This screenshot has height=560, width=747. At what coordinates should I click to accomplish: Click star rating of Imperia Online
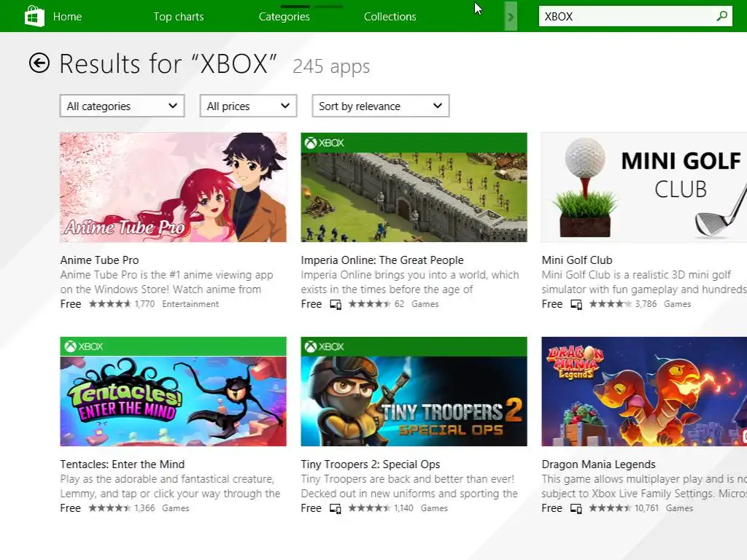[370, 304]
